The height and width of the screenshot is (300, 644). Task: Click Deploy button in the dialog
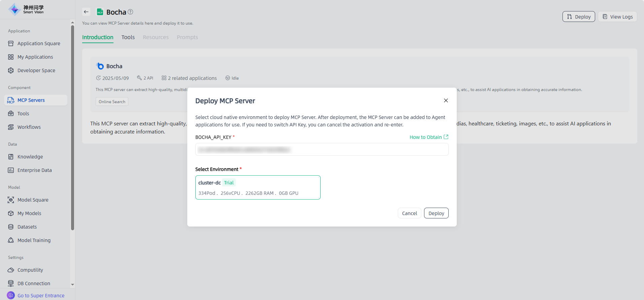(x=436, y=213)
